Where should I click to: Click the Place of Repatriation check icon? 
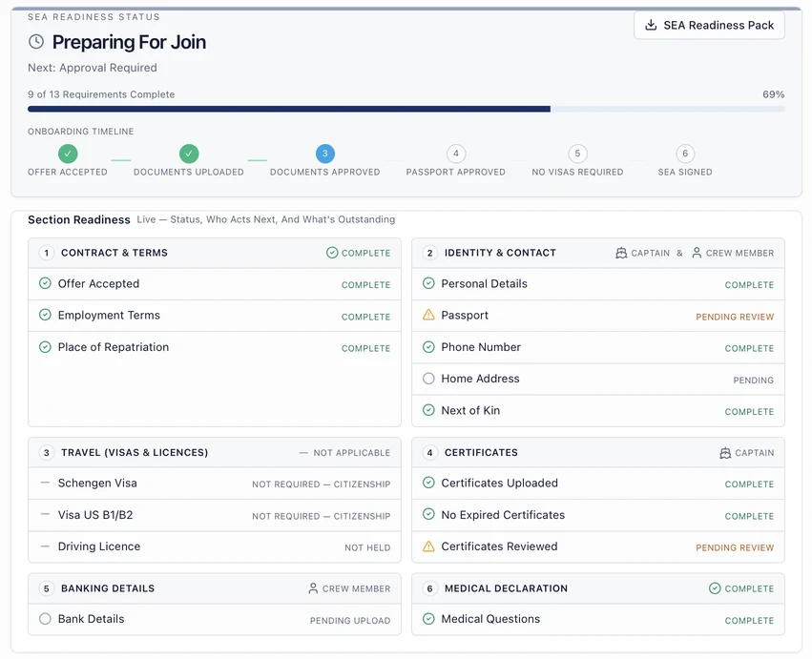45,347
